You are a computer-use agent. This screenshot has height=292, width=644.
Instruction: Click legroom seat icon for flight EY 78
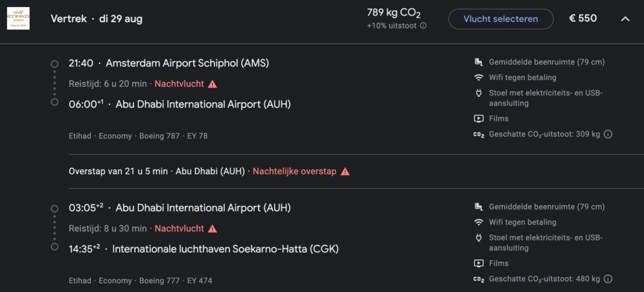[479, 62]
